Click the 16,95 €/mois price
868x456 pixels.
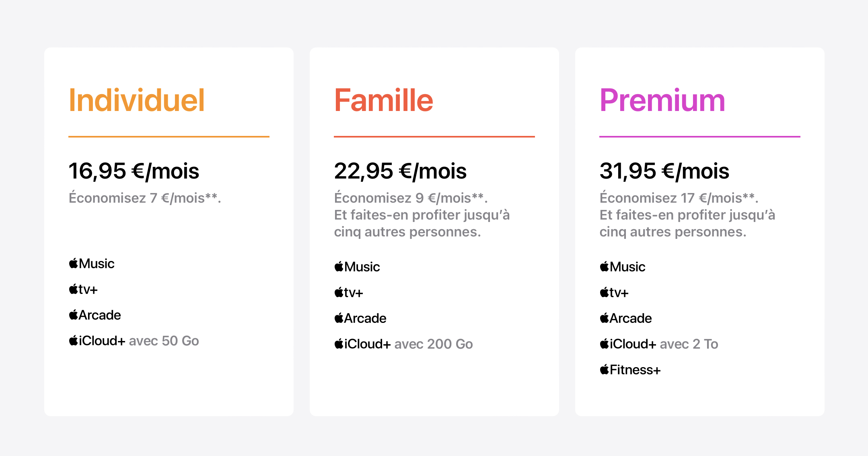coord(134,171)
